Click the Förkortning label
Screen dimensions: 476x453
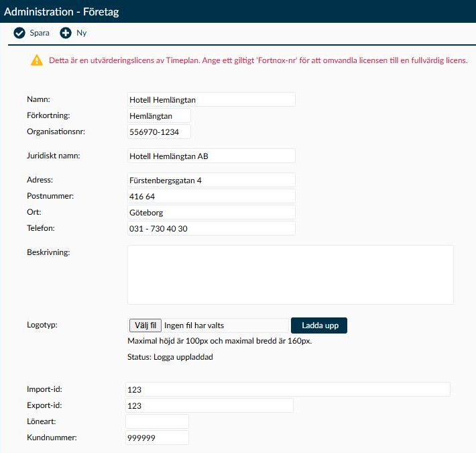[x=48, y=115]
